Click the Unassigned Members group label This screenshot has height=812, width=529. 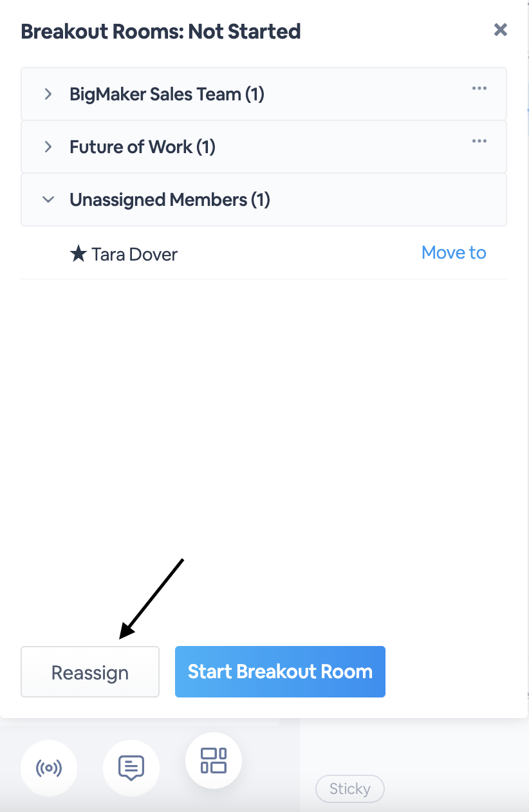(x=170, y=200)
